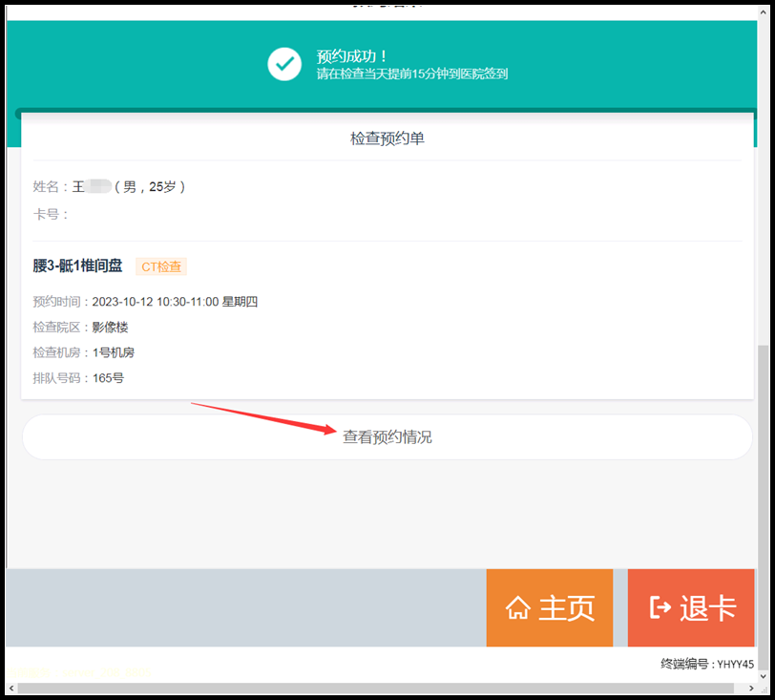
Task: Click the sign-in reminder text under 预约成功
Action: 412,74
